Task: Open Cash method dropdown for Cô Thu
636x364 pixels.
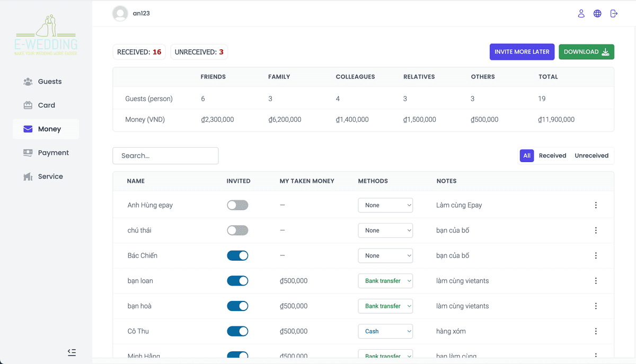Action: point(385,331)
